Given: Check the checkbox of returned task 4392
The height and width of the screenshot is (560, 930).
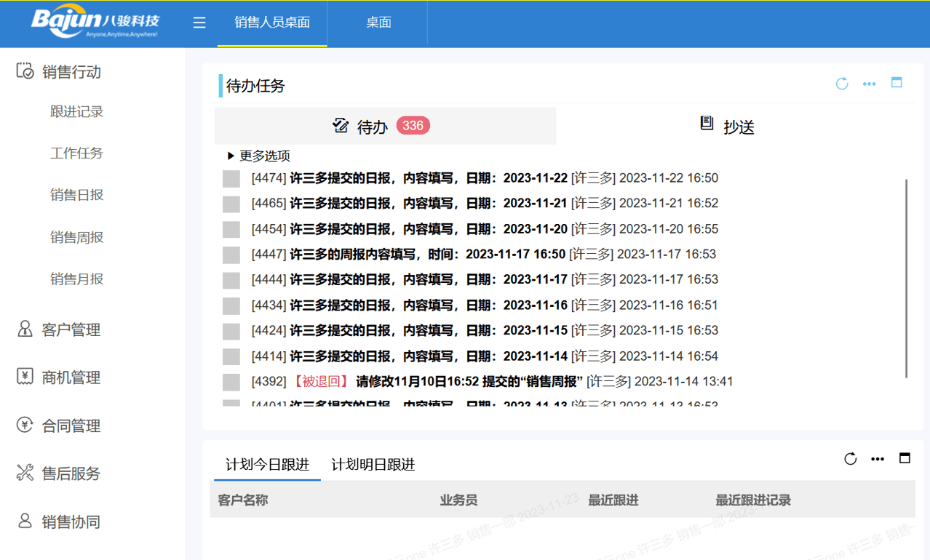Looking at the screenshot, I should (x=231, y=381).
